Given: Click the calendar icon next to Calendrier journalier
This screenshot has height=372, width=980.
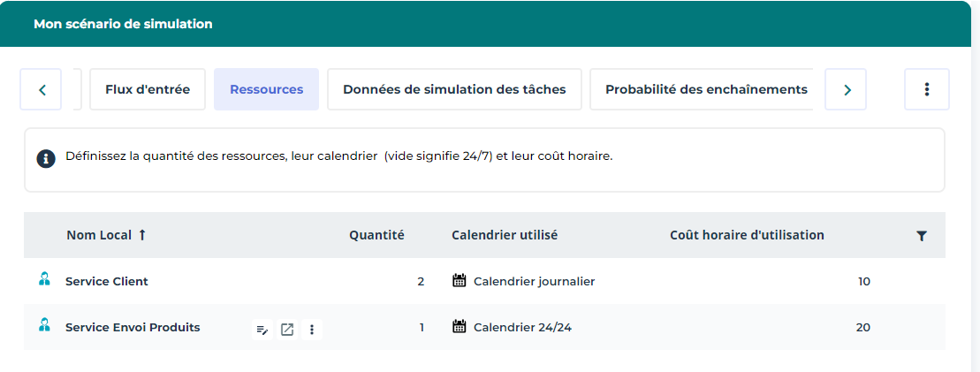Looking at the screenshot, I should [x=459, y=281].
